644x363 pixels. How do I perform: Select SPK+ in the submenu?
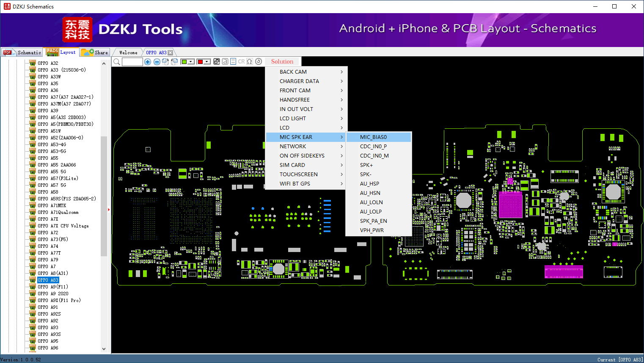[379, 165]
